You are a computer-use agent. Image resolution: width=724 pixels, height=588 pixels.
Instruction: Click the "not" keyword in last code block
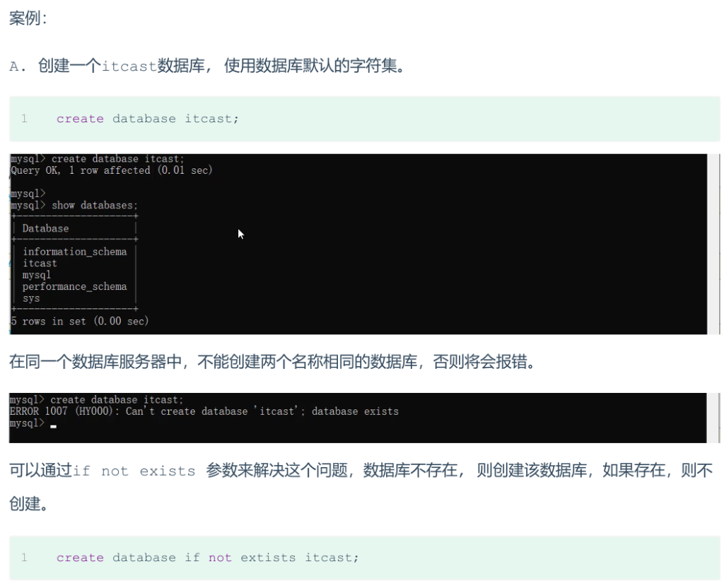[x=220, y=558]
